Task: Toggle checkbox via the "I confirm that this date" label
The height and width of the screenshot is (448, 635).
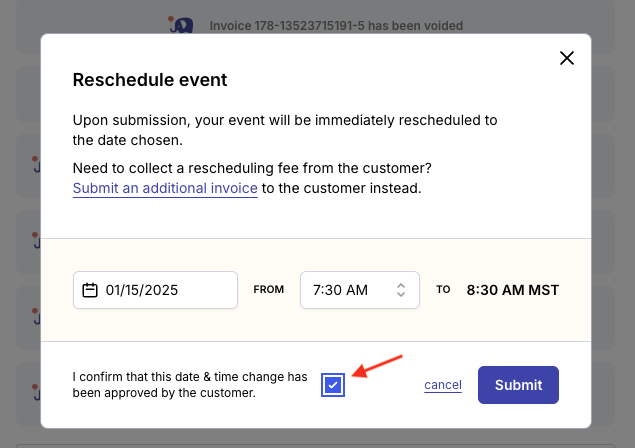Action: 190,385
